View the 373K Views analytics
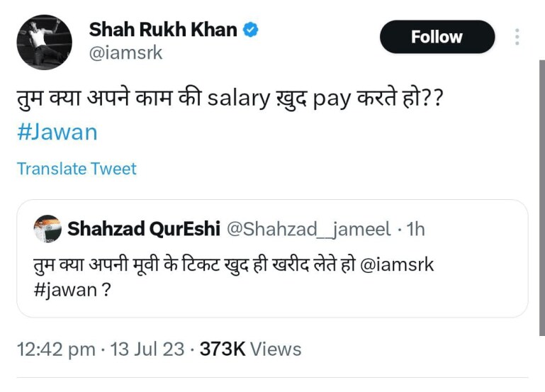Screen dimensions: 545x392 [251, 349]
